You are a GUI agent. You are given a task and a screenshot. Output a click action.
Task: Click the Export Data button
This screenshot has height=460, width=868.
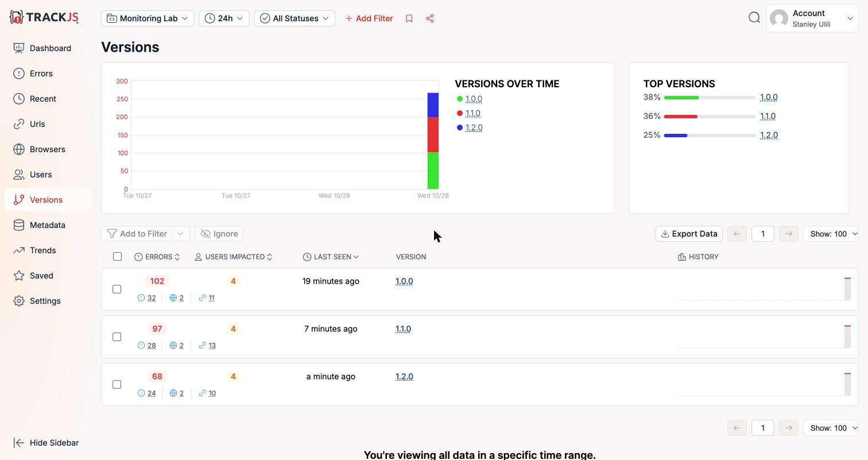[689, 234]
